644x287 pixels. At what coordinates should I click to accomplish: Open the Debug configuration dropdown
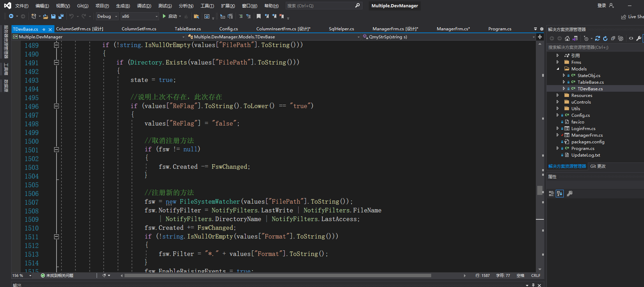pos(107,16)
